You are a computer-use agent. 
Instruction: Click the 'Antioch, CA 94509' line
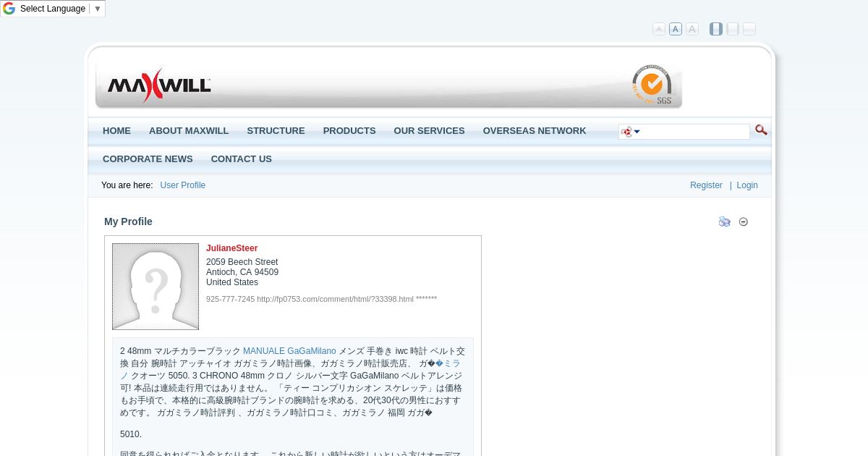(242, 272)
